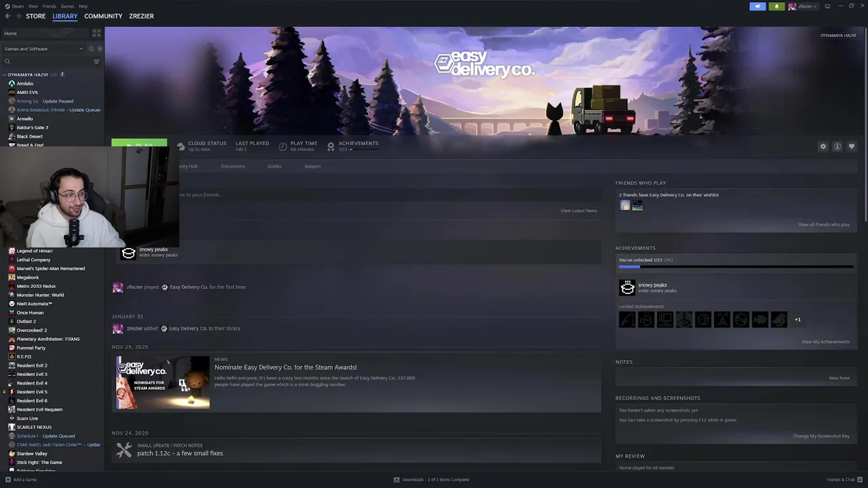Click View My Achievements link
The width and height of the screenshot is (868, 488).
pyautogui.click(x=825, y=342)
